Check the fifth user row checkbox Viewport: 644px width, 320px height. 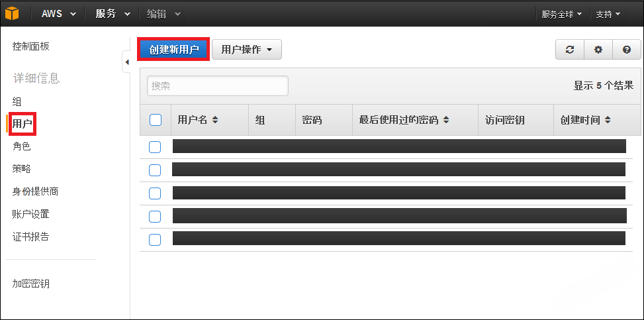point(155,239)
